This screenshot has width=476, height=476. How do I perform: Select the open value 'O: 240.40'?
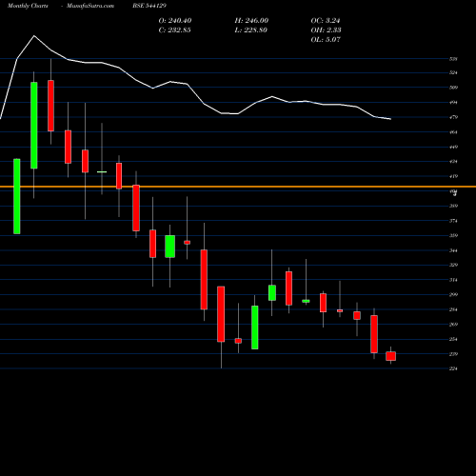coord(175,21)
